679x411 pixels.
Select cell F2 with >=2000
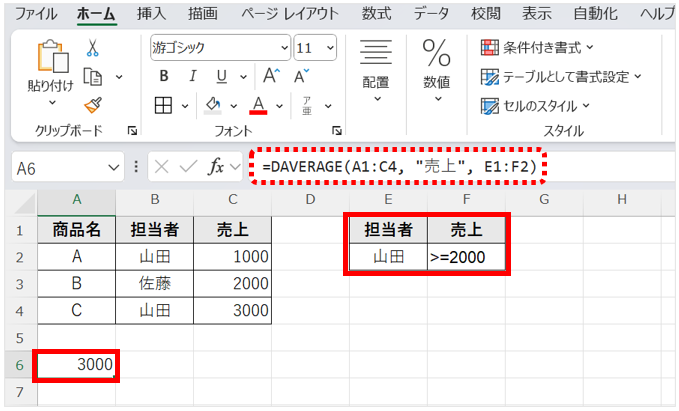click(x=466, y=257)
